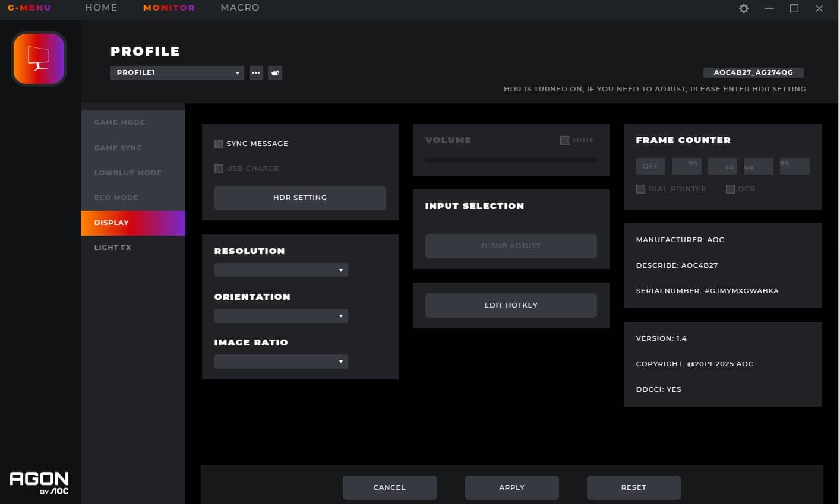Click the HDR is turned on notice
Viewport: 840px width, 504px height.
click(x=656, y=89)
